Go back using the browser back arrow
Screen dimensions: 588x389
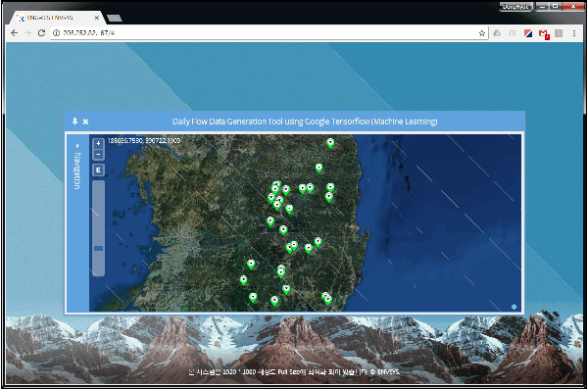click(x=15, y=33)
